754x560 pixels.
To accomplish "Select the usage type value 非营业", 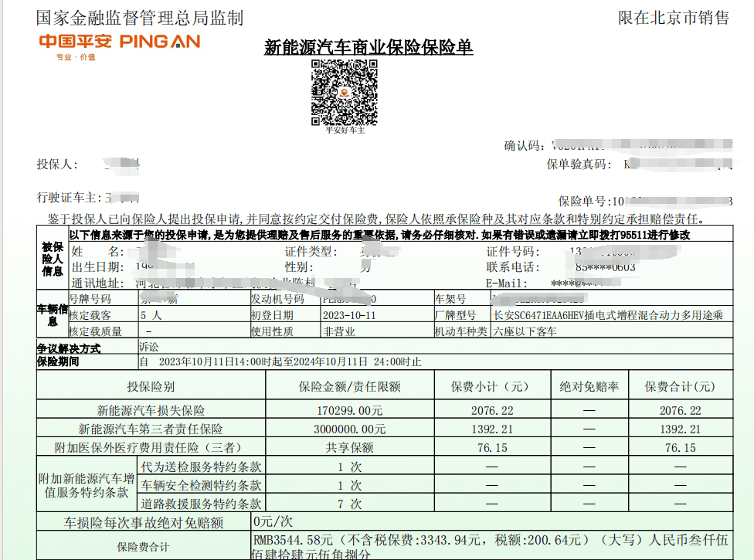I will pyautogui.click(x=338, y=331).
